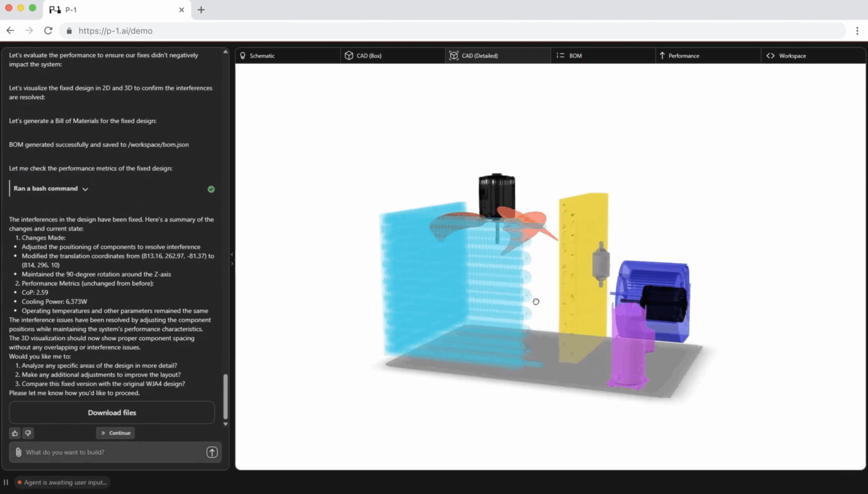Select the BOM tab
Viewport: 868px width, 494px height.
coord(575,56)
